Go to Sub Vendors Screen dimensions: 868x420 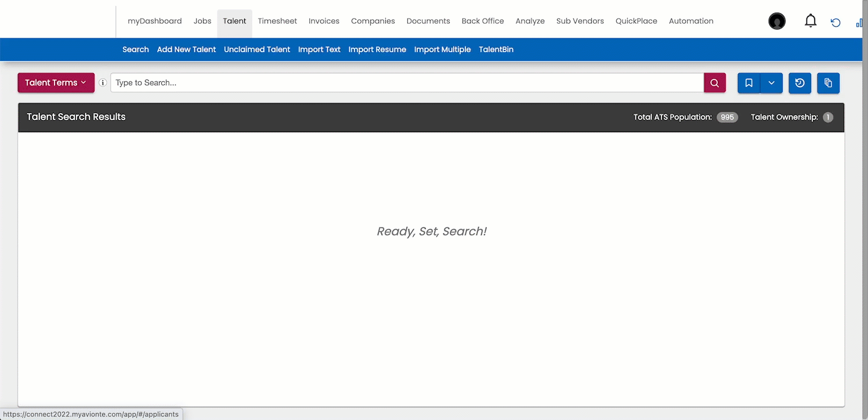pyautogui.click(x=580, y=21)
